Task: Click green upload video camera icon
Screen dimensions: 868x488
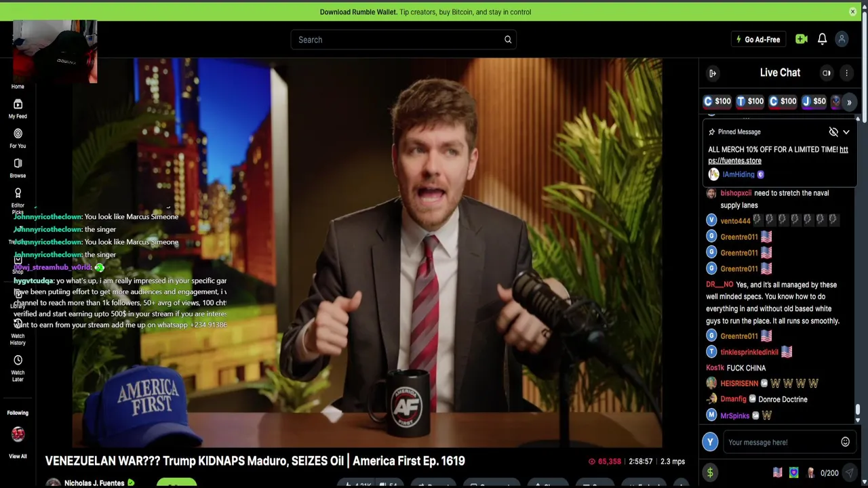Action: click(802, 39)
